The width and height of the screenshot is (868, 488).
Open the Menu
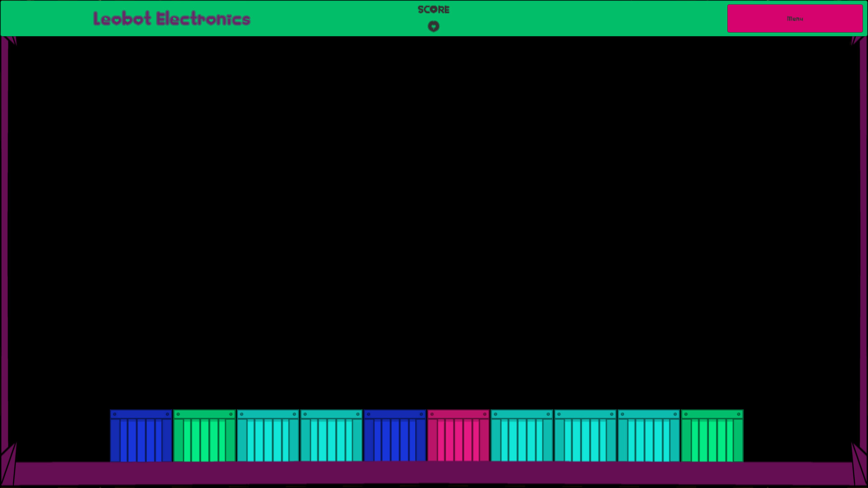(x=795, y=18)
